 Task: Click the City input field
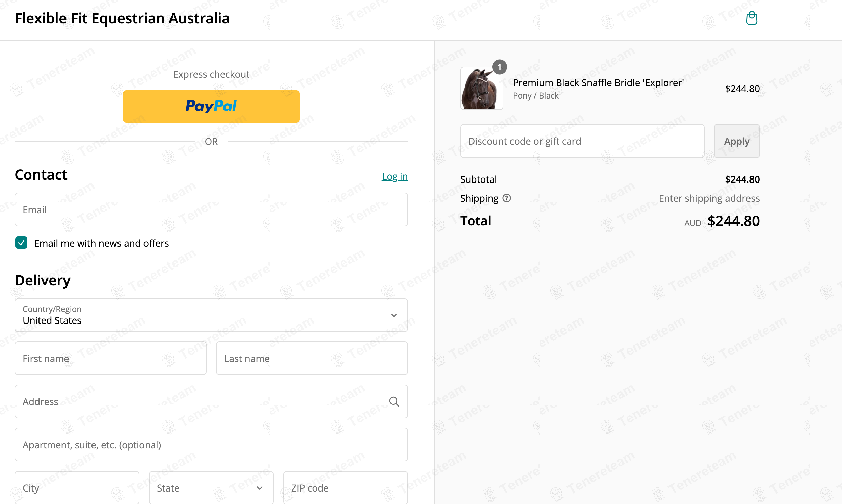pyautogui.click(x=77, y=488)
